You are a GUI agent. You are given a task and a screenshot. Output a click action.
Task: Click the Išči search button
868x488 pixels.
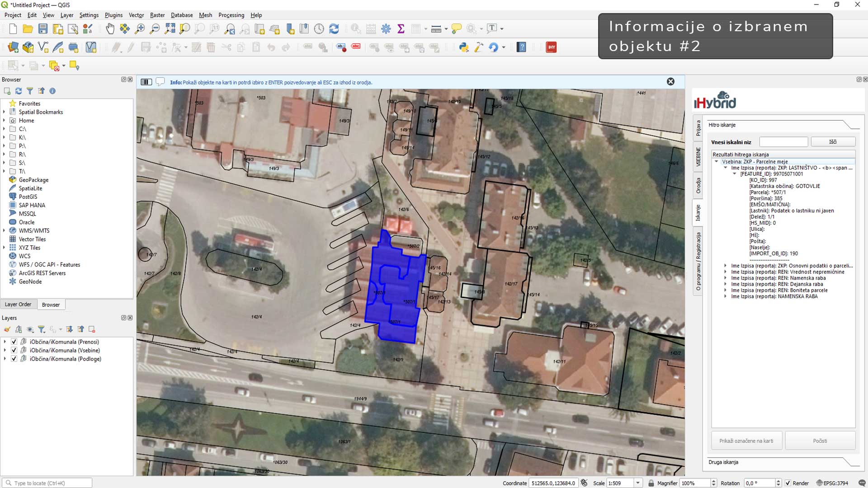(833, 142)
